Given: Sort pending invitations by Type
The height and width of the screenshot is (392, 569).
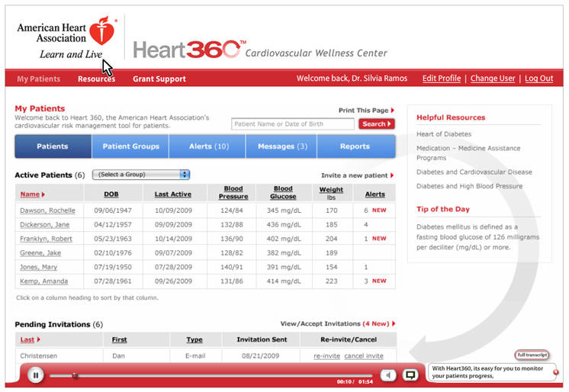Looking at the screenshot, I should 194,339.
